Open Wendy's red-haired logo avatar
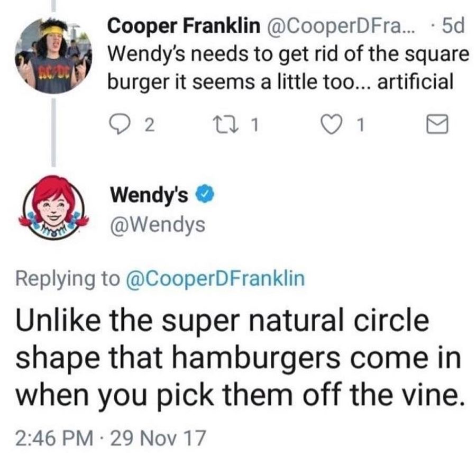Screen dimensions: 476x464 coord(54,207)
